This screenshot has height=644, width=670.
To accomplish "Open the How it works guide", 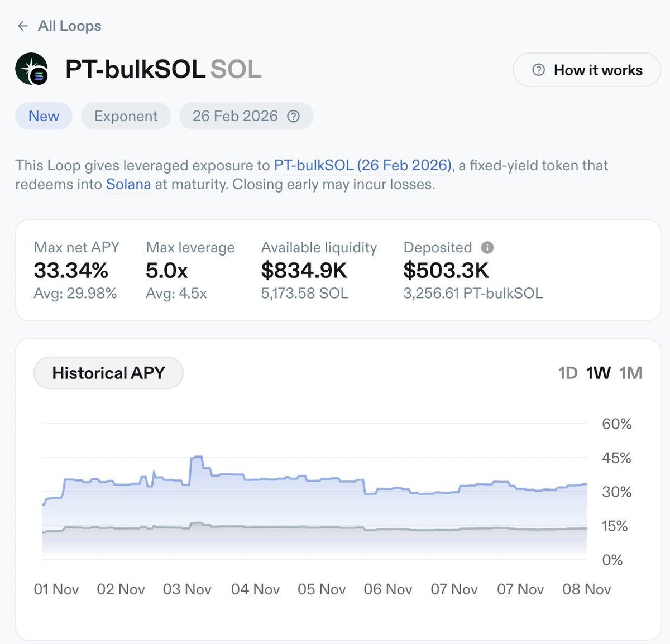I will point(587,70).
